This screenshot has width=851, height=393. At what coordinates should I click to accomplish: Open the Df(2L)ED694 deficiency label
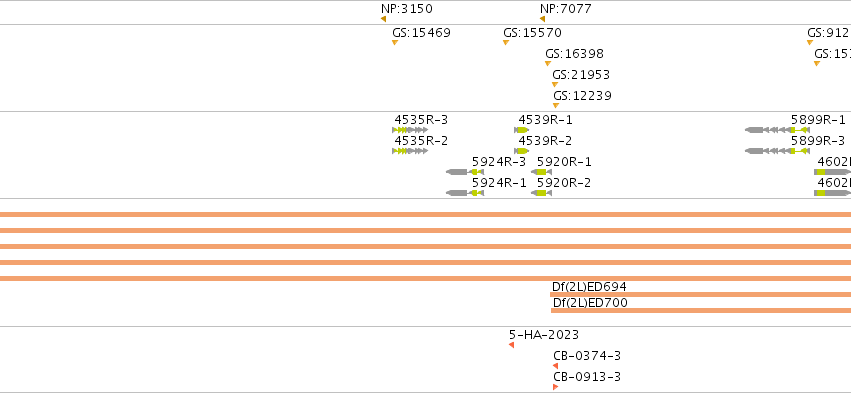tap(589, 287)
